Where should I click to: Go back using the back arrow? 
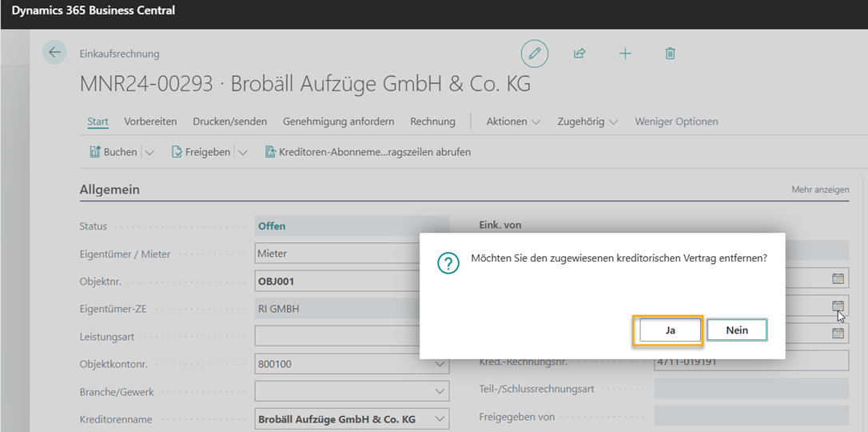54,53
